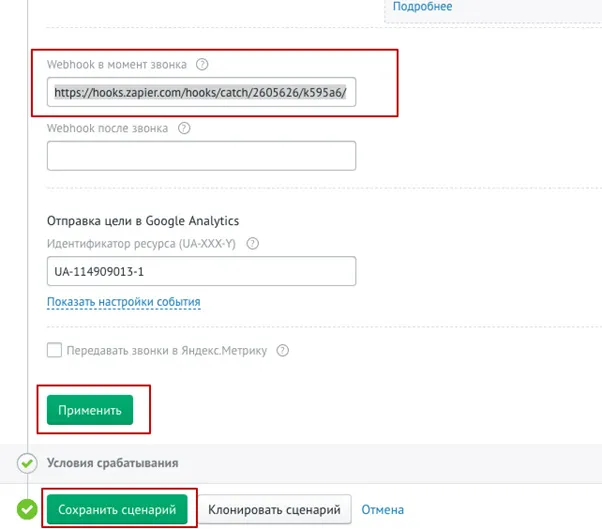
Task: Show event settings via Показать настройки события
Action: [x=124, y=302]
